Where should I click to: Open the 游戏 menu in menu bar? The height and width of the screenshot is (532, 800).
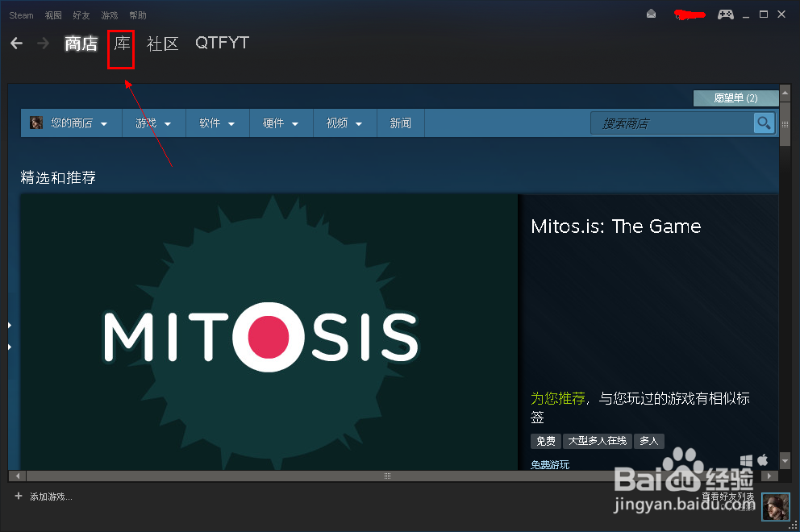pos(109,15)
